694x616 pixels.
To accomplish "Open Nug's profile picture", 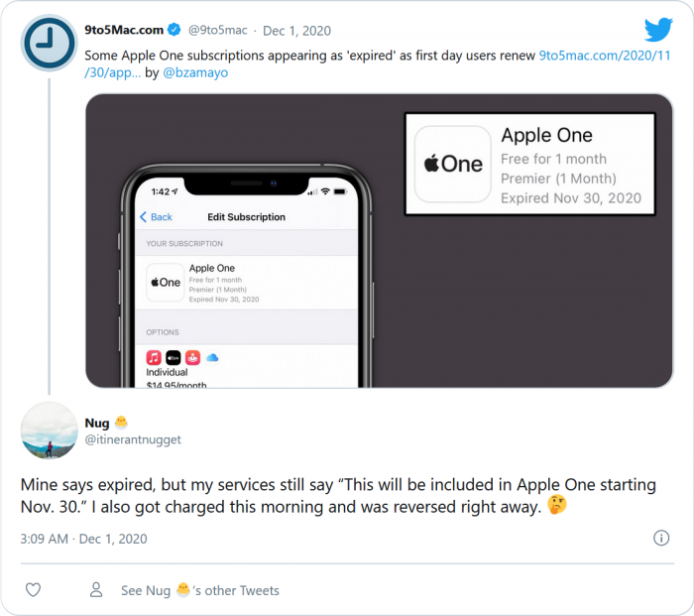I will pyautogui.click(x=49, y=430).
